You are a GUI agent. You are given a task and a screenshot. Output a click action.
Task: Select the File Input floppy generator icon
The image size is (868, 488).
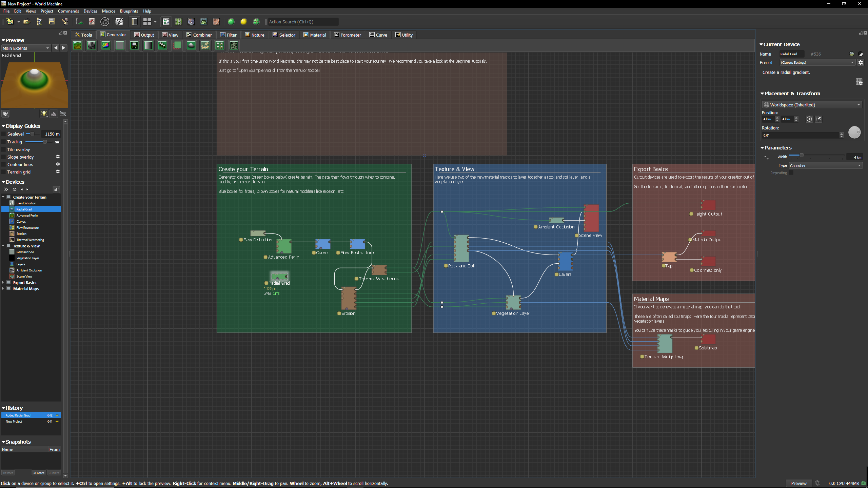134,45
